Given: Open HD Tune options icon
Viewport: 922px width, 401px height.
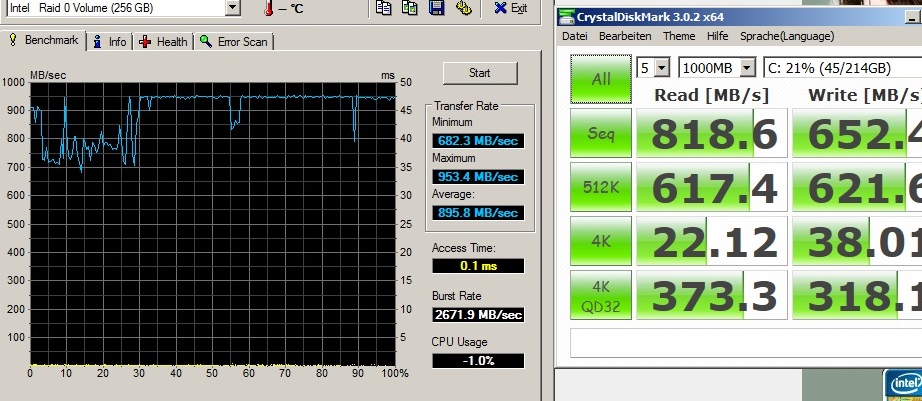Looking at the screenshot, I should click(x=463, y=8).
